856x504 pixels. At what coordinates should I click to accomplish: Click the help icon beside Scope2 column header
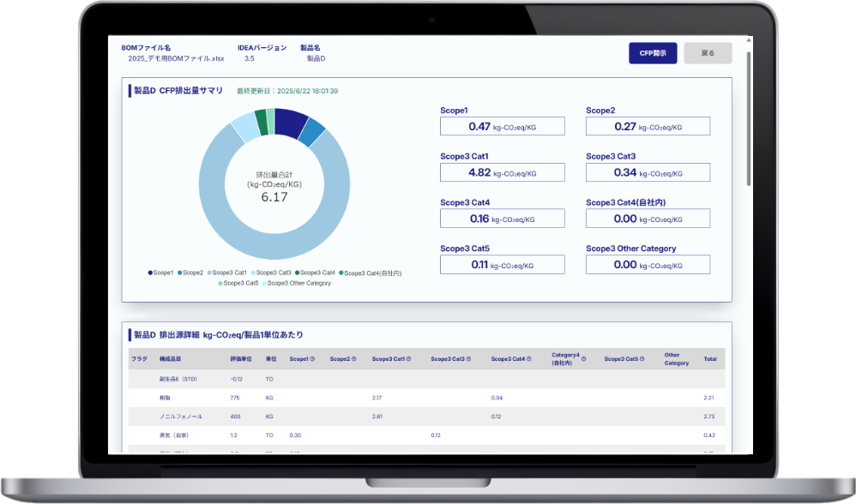click(x=353, y=359)
